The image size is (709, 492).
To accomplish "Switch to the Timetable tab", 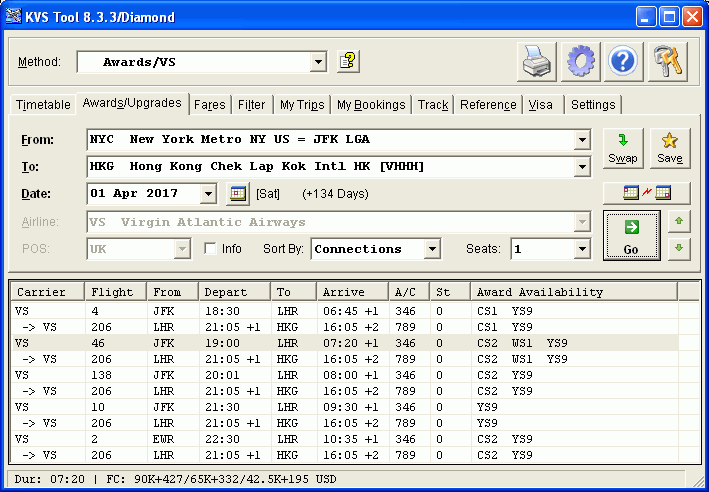I will point(43,104).
